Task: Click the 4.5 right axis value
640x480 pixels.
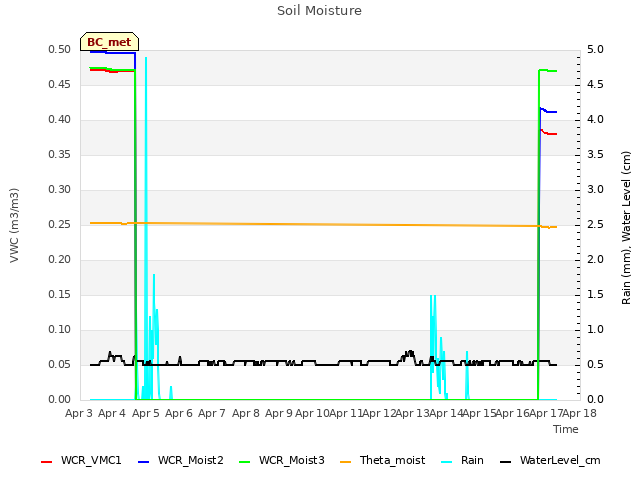Action: click(x=595, y=84)
